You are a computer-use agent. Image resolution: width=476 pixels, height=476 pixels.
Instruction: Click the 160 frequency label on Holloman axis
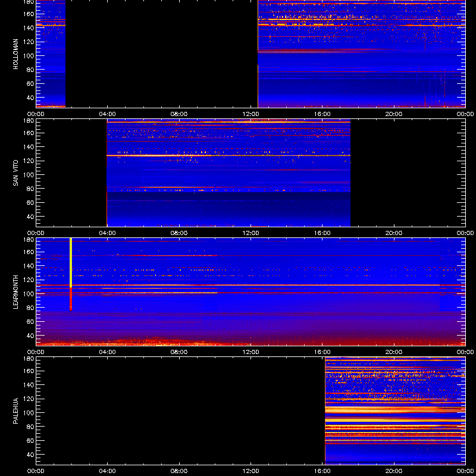29,14
